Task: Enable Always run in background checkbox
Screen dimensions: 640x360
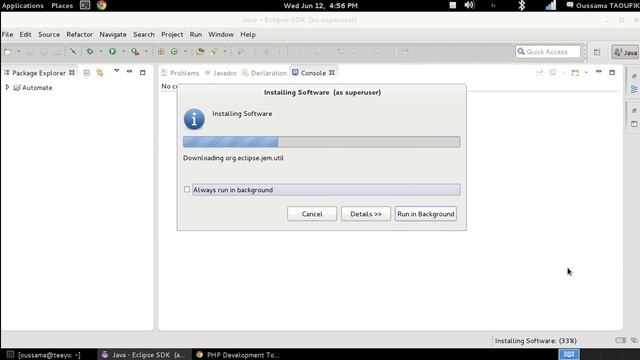Action: [x=187, y=189]
